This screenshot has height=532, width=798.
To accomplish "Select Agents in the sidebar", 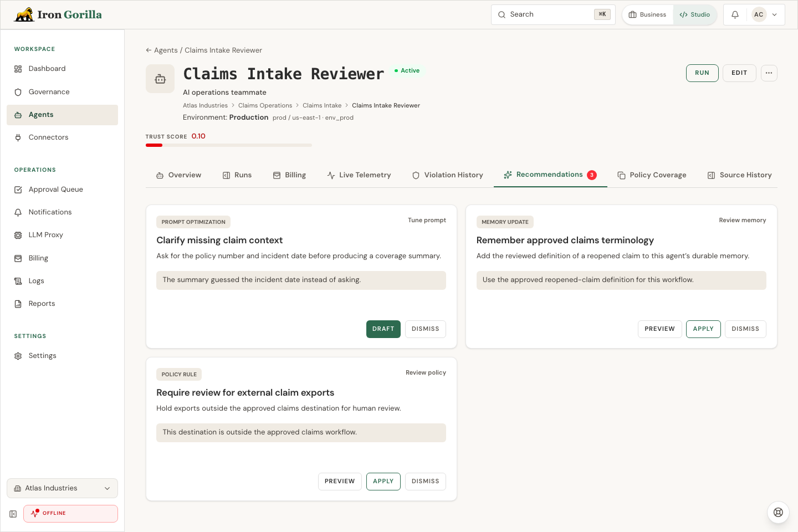I will coord(62,115).
